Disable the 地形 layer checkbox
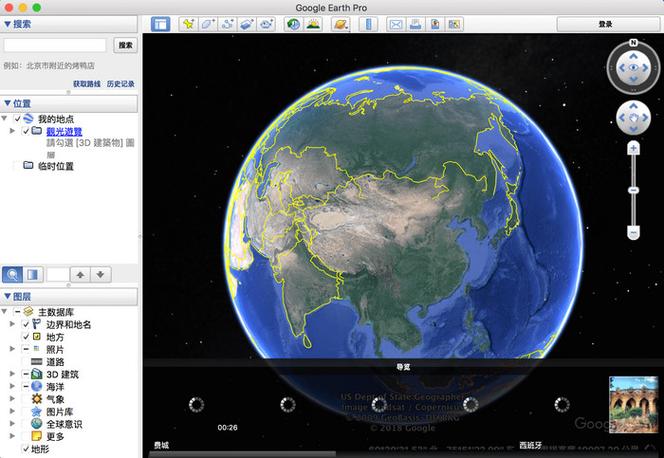 pyautogui.click(x=25, y=448)
